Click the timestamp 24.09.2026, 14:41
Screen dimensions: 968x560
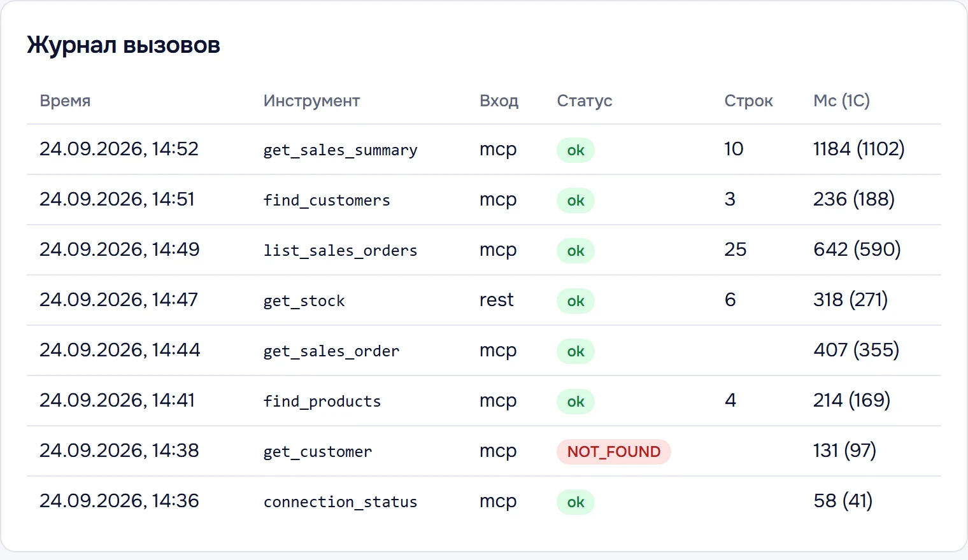[x=117, y=400]
